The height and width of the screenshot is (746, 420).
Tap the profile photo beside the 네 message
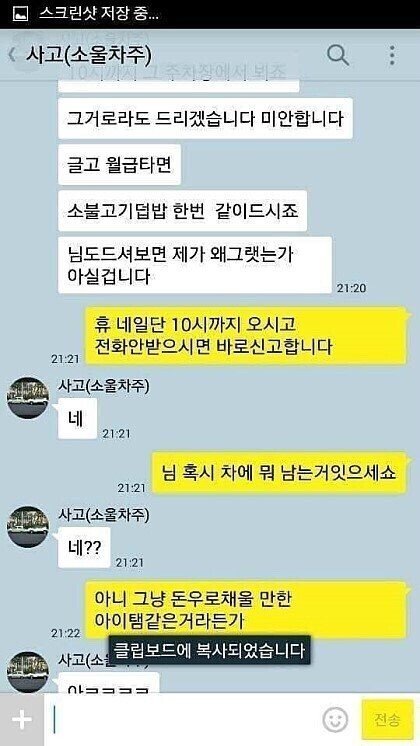coord(28,398)
